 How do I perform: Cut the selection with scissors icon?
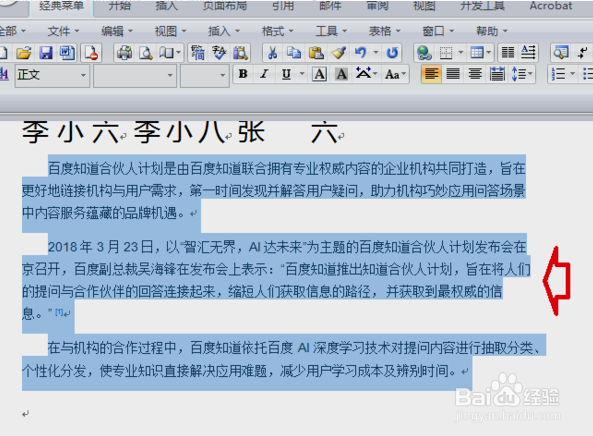[x=272, y=53]
